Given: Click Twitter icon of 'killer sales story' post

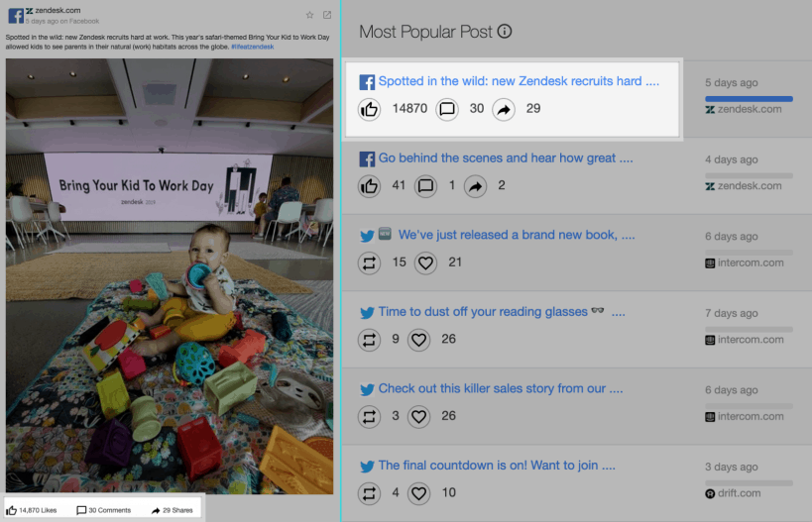Looking at the screenshot, I should tap(367, 389).
